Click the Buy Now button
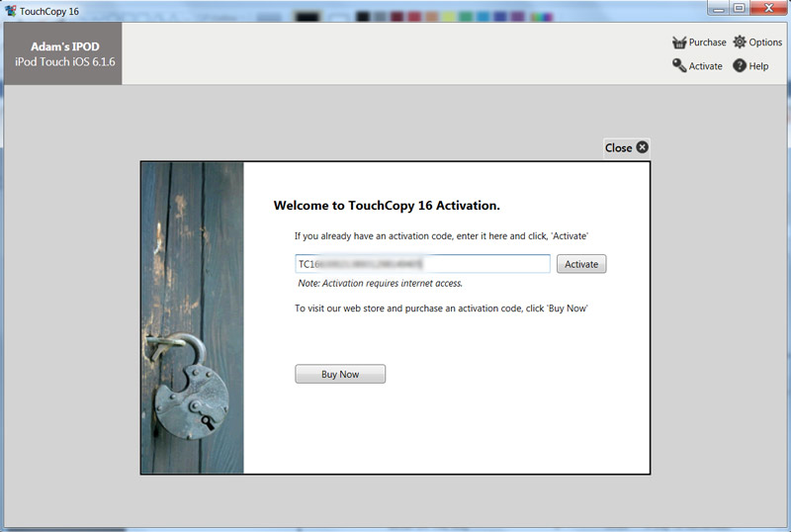Image resolution: width=791 pixels, height=532 pixels. point(340,374)
